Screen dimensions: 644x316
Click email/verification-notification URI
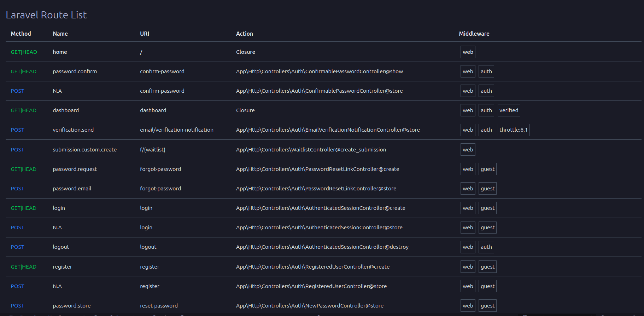177,130
